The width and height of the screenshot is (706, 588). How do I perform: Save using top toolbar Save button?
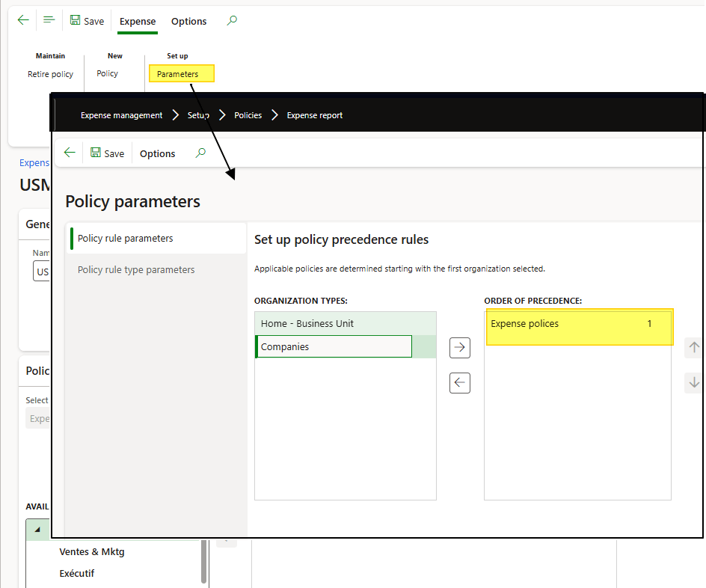point(87,21)
